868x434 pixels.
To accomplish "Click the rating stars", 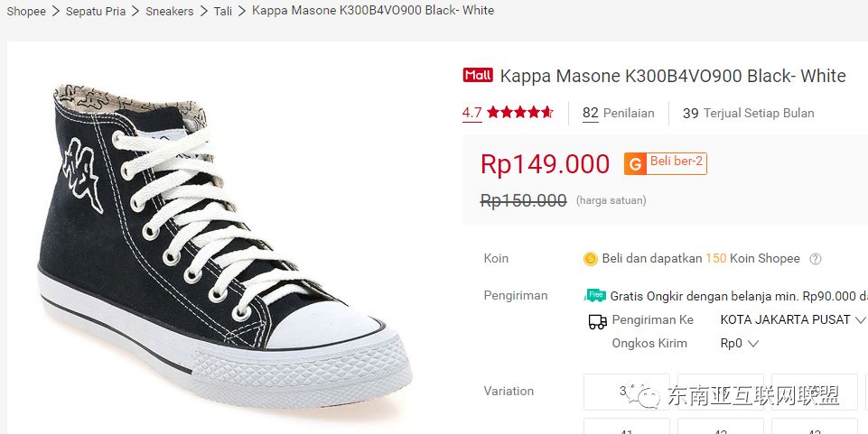I will pyautogui.click(x=520, y=113).
